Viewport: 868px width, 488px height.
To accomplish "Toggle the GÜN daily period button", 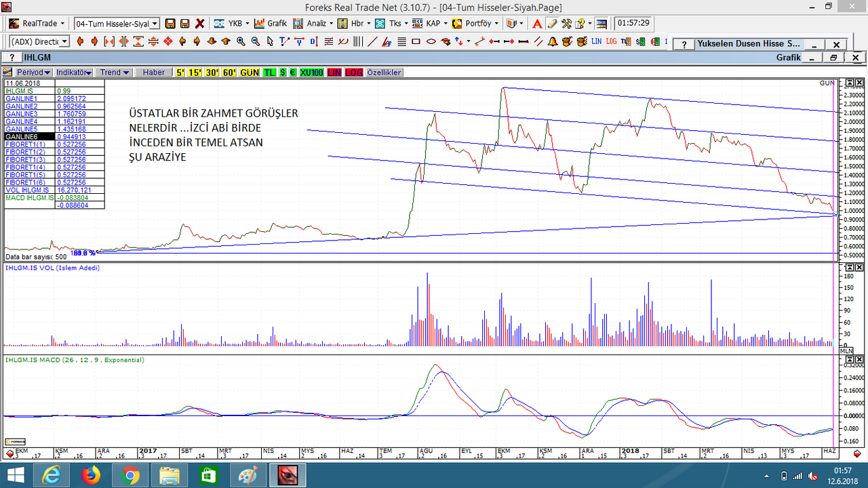I will point(250,73).
